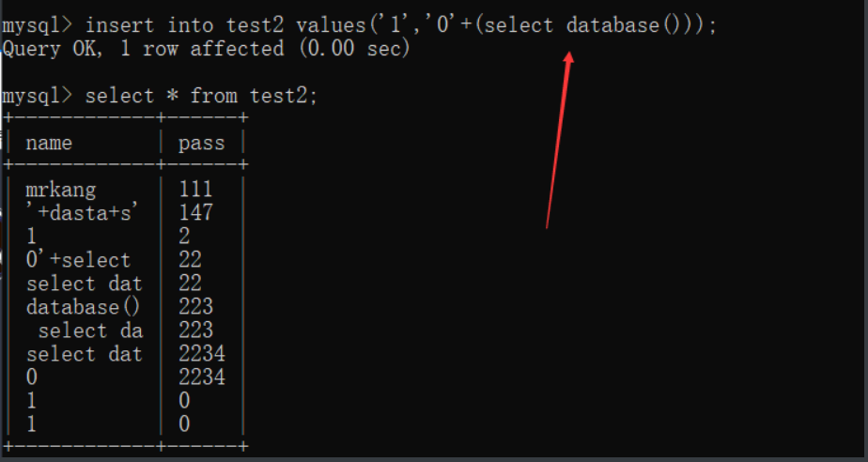The width and height of the screenshot is (868, 462).
Task: Click the "name" column header
Action: click(x=49, y=143)
